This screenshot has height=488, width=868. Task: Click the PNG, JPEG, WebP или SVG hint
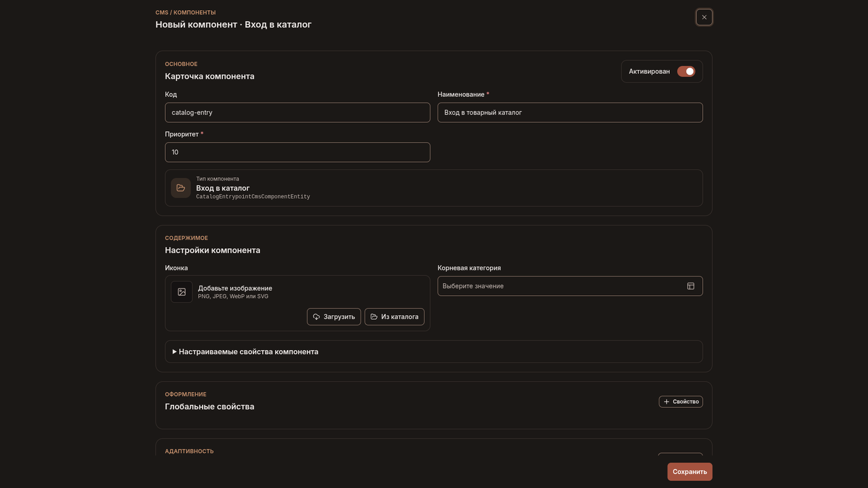point(233,296)
